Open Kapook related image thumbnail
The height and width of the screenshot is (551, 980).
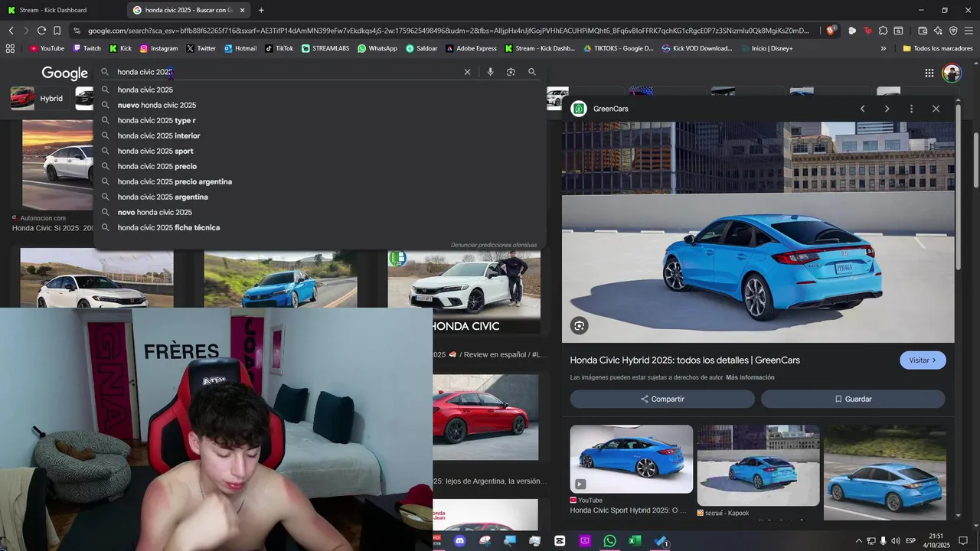[x=758, y=465]
